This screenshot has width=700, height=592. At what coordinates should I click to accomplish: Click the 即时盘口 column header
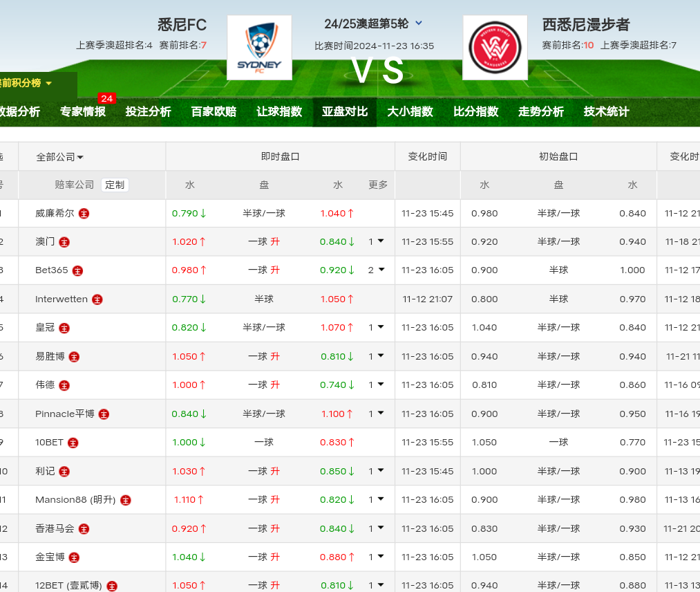[x=281, y=157]
